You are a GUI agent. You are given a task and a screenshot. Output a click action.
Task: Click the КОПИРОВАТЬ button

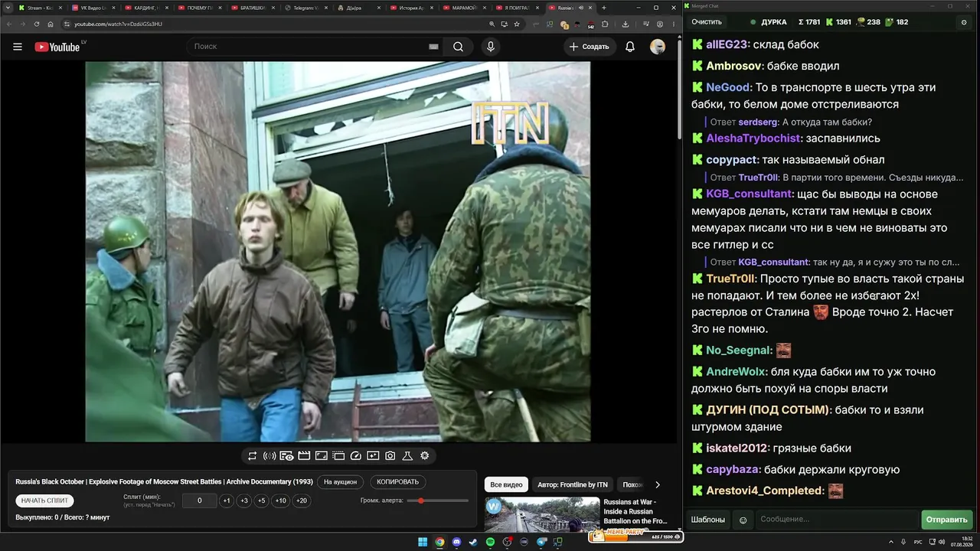tap(398, 482)
